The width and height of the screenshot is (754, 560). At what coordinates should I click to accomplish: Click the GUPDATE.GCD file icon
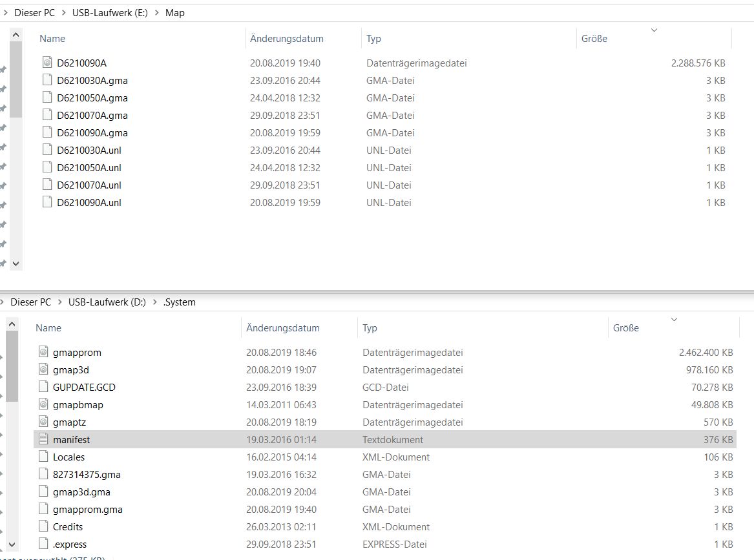click(43, 387)
